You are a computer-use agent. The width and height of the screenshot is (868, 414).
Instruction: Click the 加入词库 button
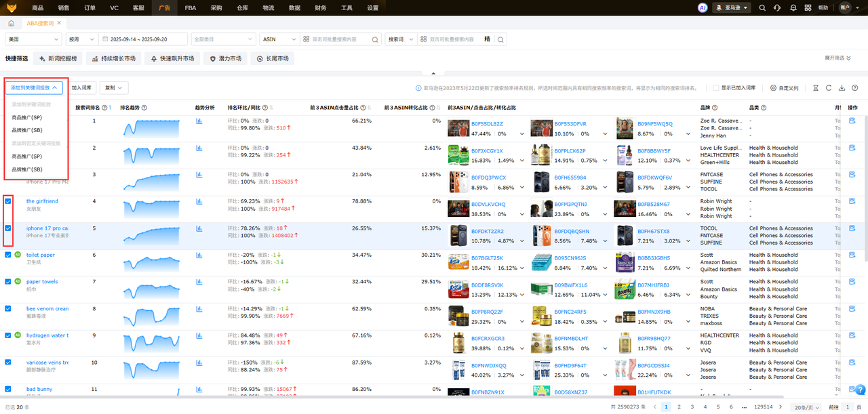point(82,87)
